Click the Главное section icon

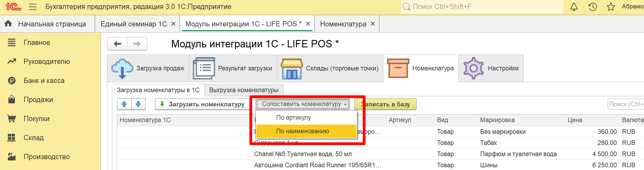(x=12, y=42)
